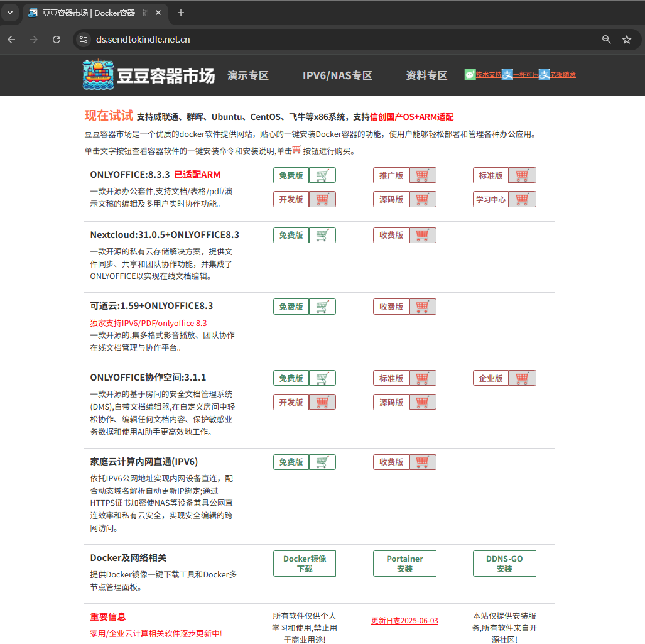645x644 pixels.
Task: Reload the page
Action: [x=57, y=40]
